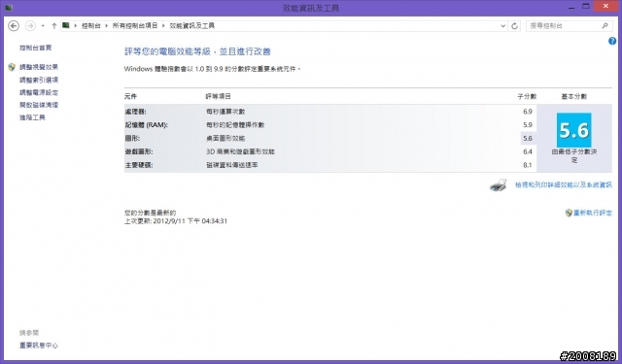Open 調整電源設定 sidebar link
622x364 pixels.
click(39, 92)
